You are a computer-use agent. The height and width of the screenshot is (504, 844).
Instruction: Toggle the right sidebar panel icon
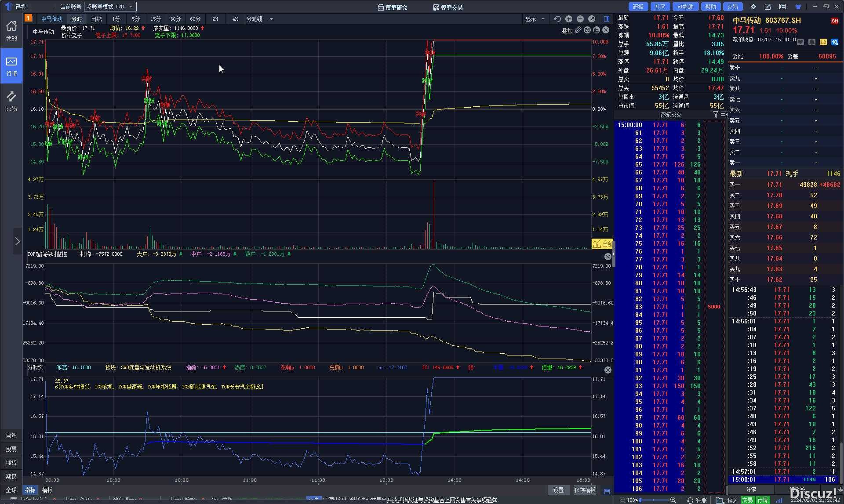pos(607,19)
